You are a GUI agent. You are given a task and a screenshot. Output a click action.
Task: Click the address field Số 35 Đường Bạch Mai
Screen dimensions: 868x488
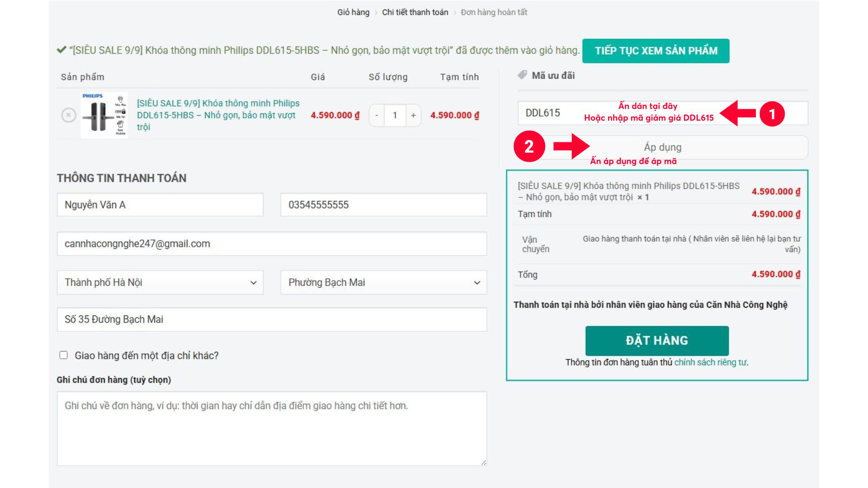pos(272,319)
